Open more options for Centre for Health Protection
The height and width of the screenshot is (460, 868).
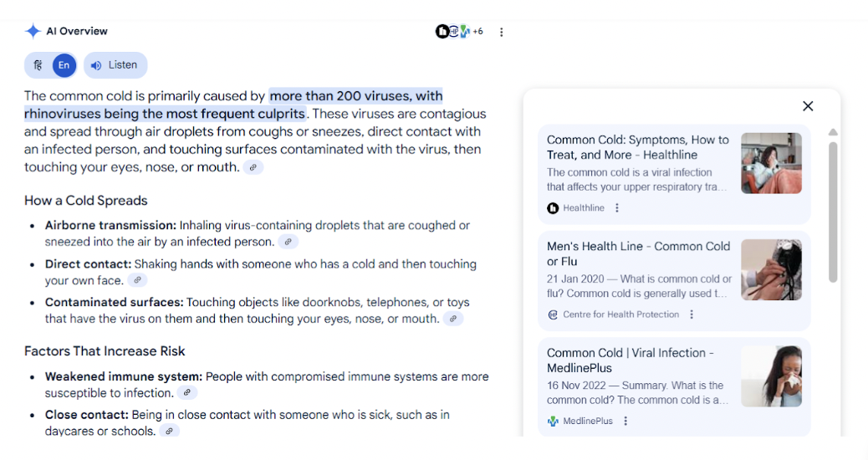(692, 314)
